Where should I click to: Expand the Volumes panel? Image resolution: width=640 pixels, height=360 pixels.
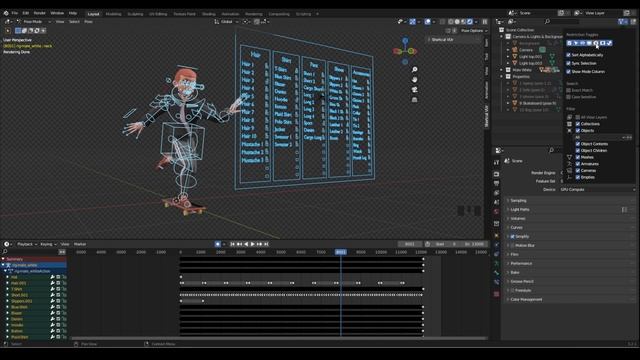pos(518,218)
